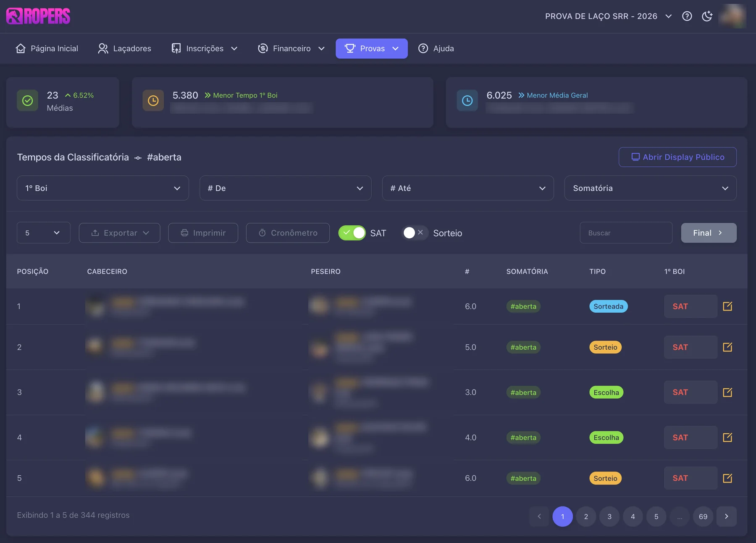756x543 pixels.
Task: Expand the Inscrições menu
Action: point(205,48)
